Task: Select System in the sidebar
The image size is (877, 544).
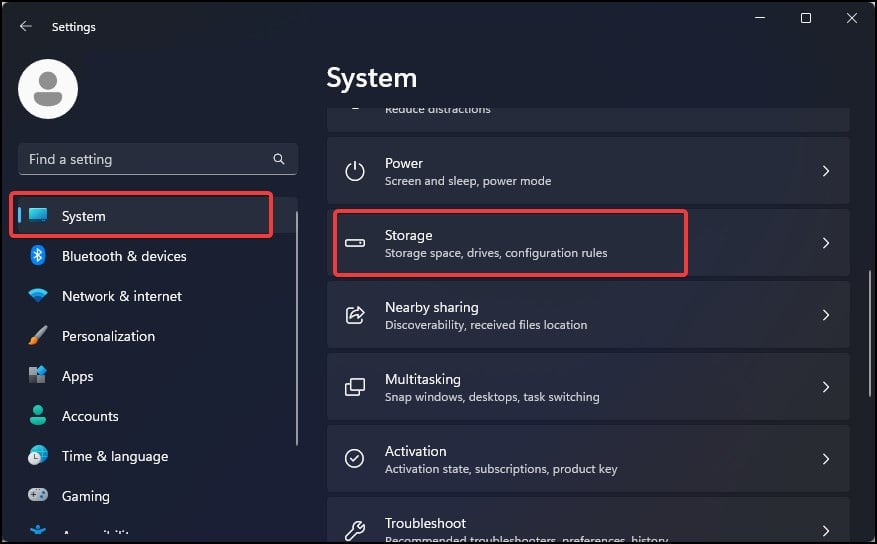Action: 158,215
